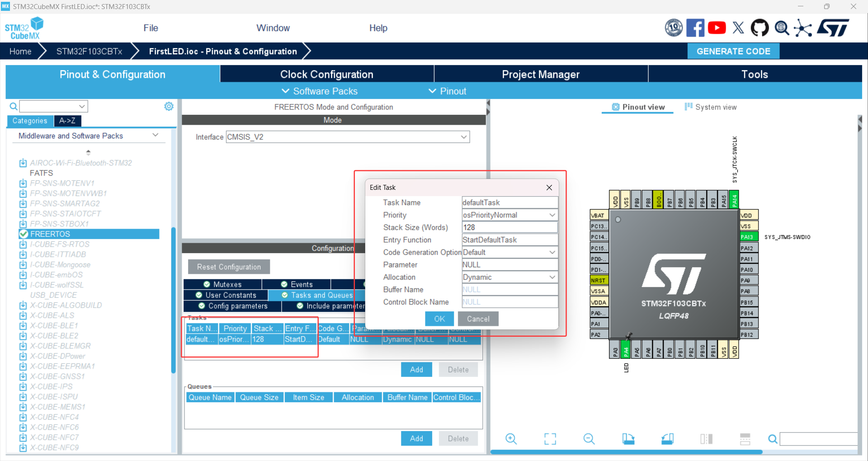The image size is (868, 461).
Task: Click the ST globe search icon
Action: 782,28
